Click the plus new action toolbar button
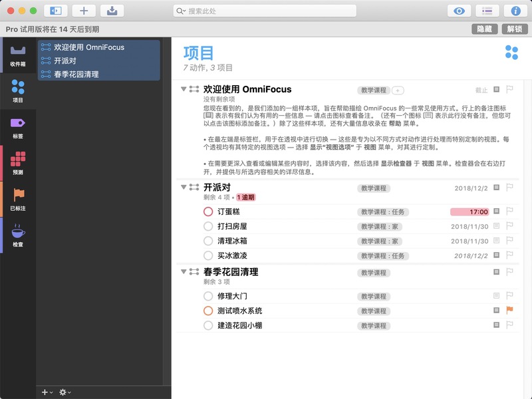 pos(84,11)
